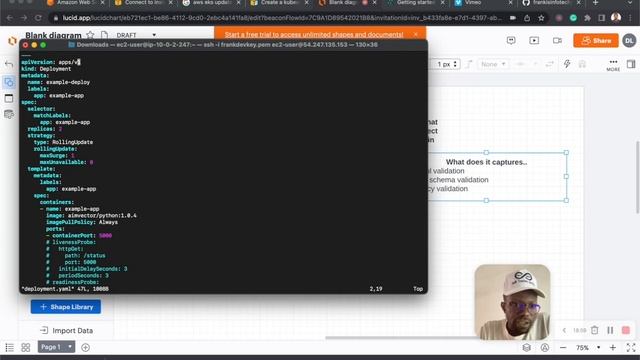Image resolution: width=640 pixels, height=360 pixels.
Task: Click the canvas vertical scrollbar
Action: (x=637, y=177)
